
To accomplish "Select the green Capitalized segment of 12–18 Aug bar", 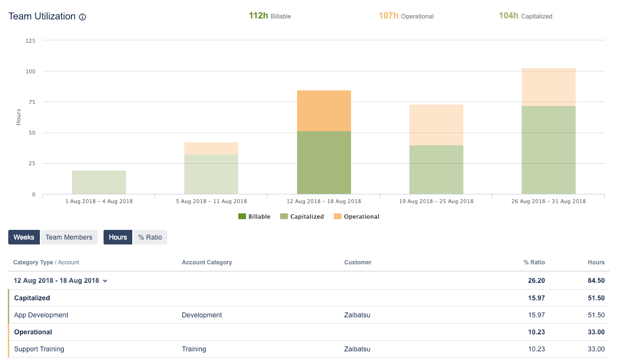I will click(324, 163).
